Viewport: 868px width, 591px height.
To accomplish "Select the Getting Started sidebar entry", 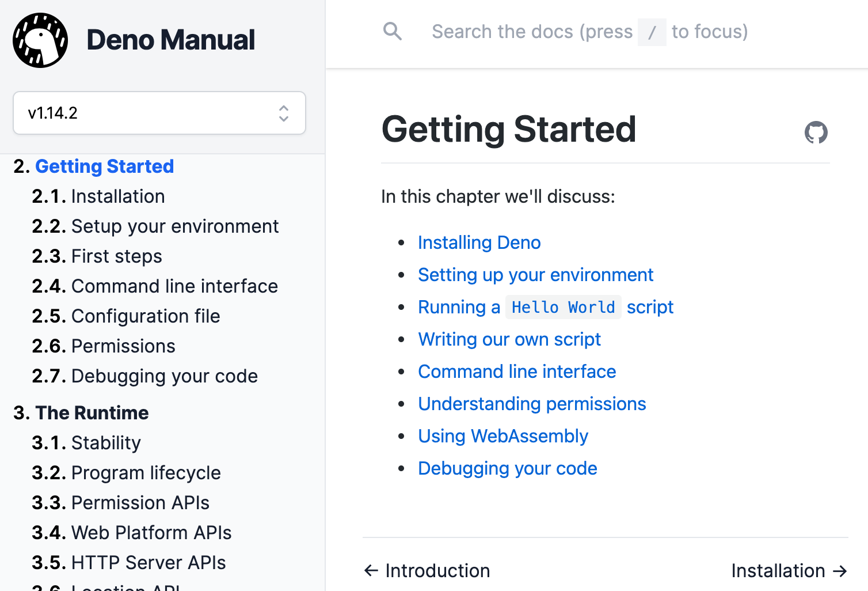I will pos(104,166).
